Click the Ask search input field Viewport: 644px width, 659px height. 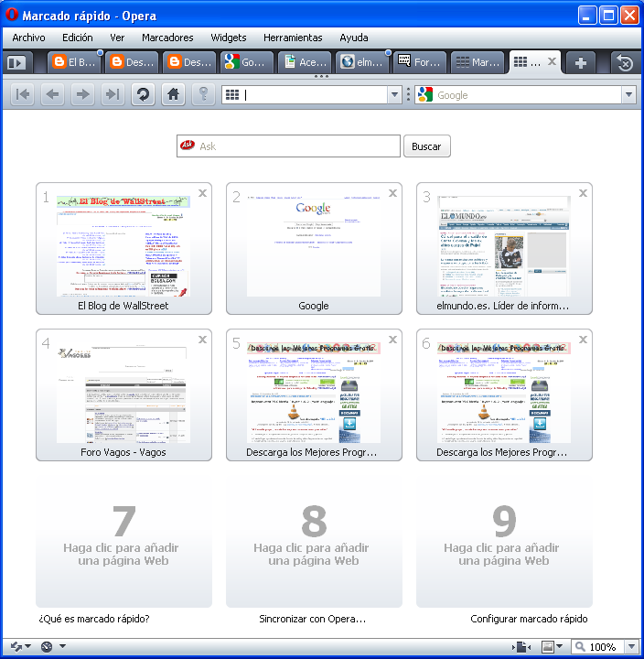(x=288, y=146)
